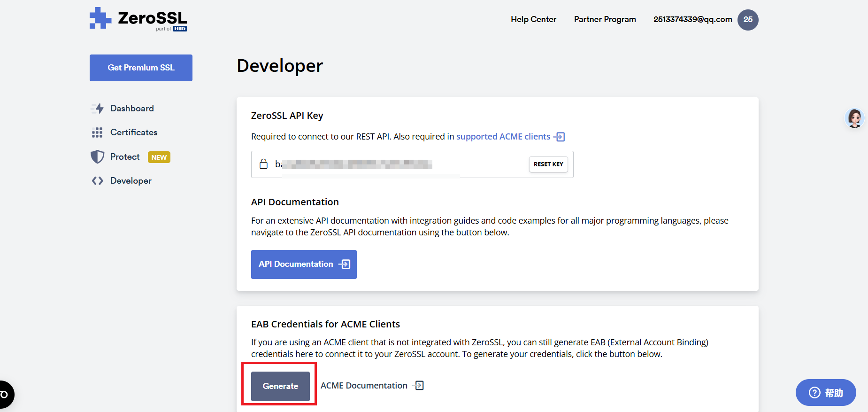
Task: Click the assistant avatar at the right edge
Action: (x=854, y=118)
